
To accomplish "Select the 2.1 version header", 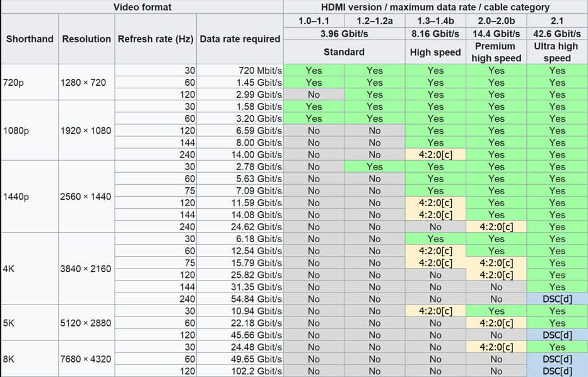I will pos(557,21).
